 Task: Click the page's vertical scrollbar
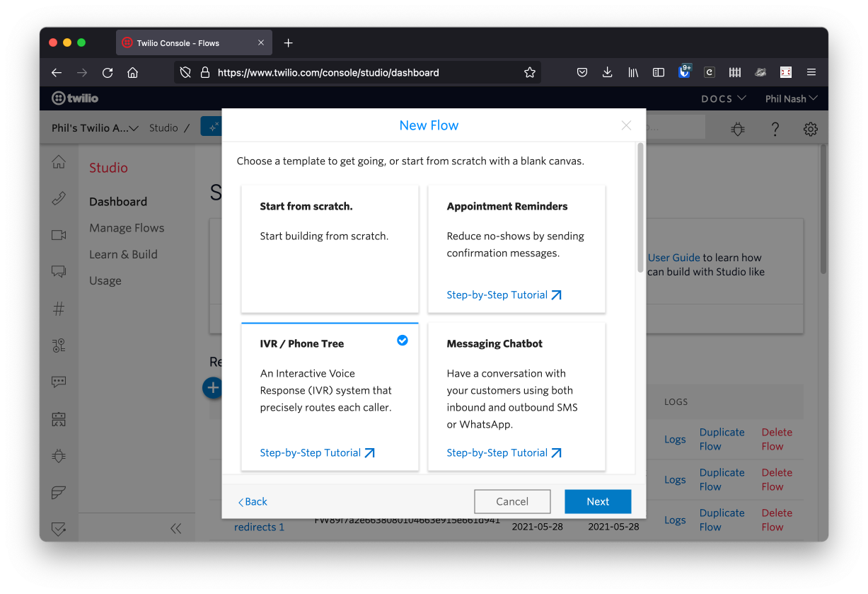(x=823, y=210)
